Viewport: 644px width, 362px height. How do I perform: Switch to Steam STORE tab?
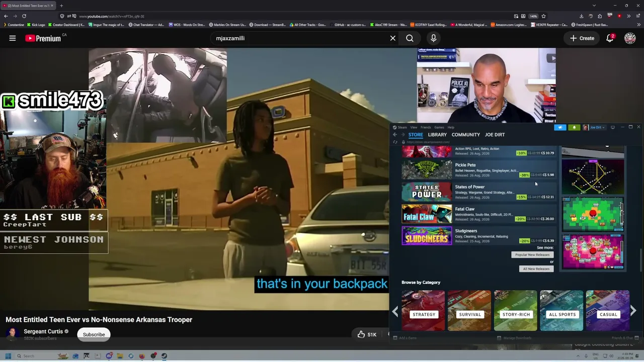point(416,135)
